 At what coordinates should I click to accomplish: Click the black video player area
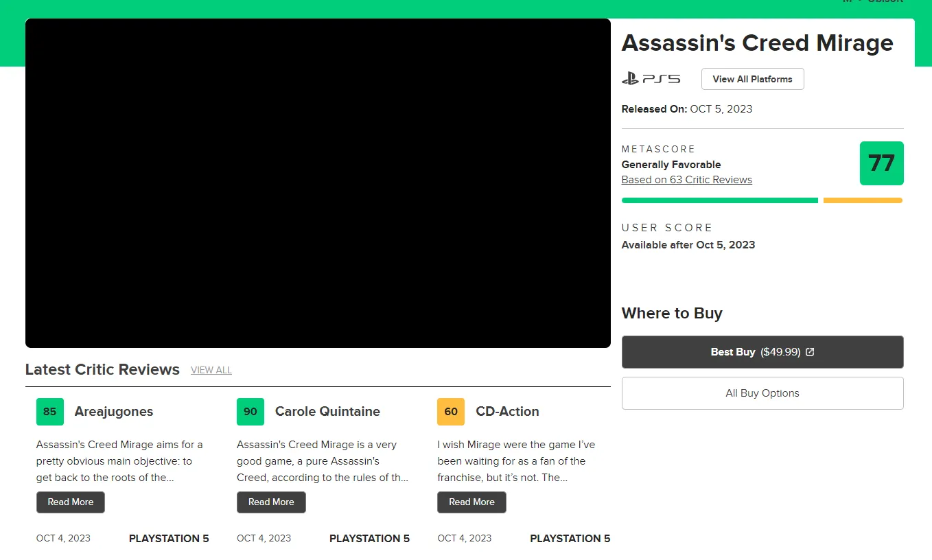(318, 183)
